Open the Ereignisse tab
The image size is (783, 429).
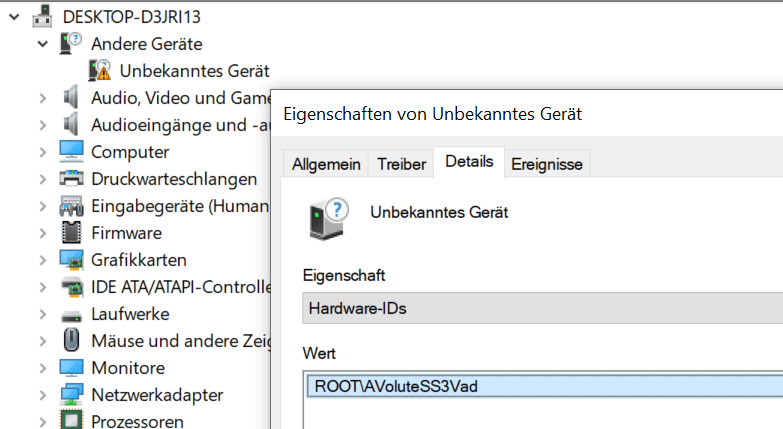pos(547,164)
